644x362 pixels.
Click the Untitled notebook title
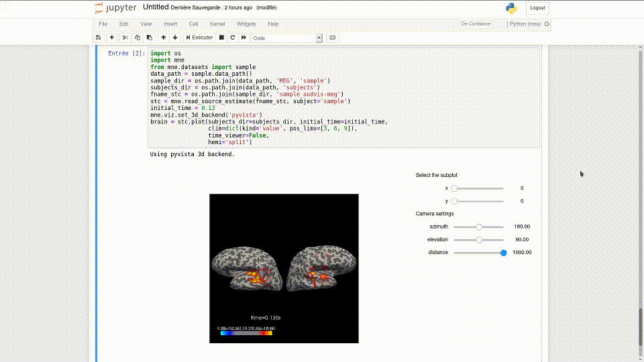[x=156, y=7]
